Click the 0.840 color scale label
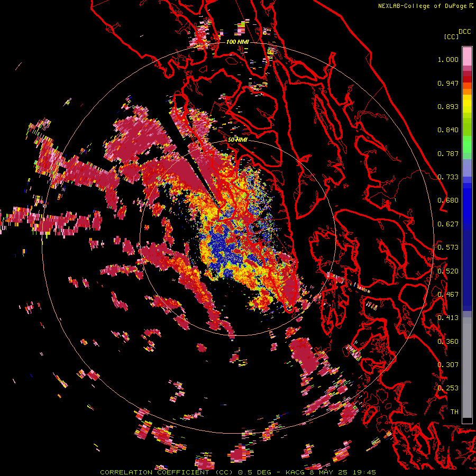The image size is (476, 476). coord(448,130)
